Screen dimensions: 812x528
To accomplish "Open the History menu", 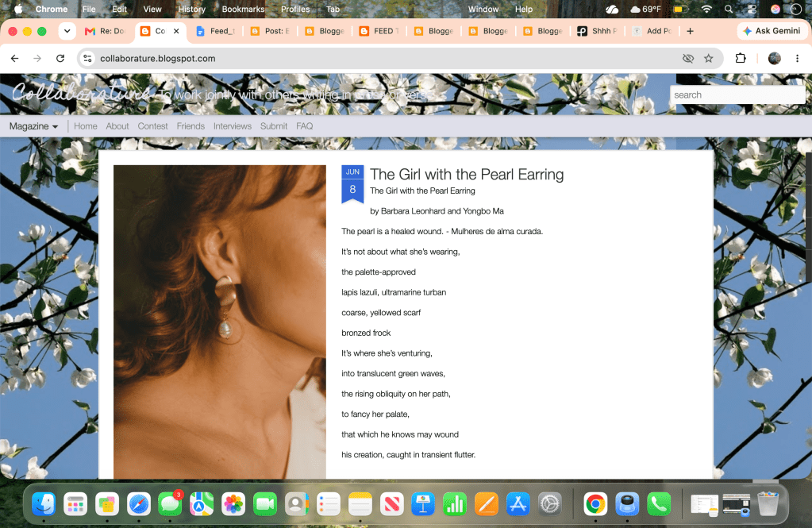I will click(x=191, y=9).
